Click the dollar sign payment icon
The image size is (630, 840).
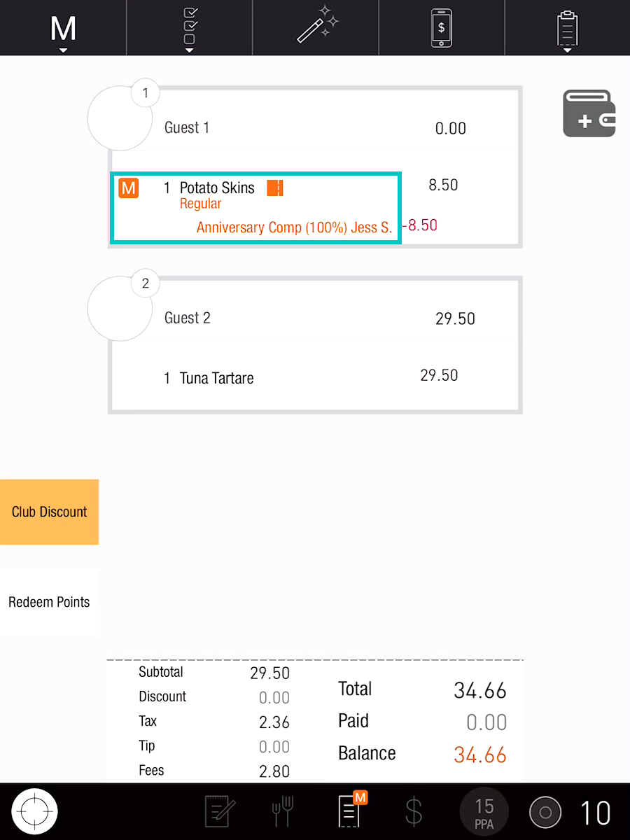point(414,812)
